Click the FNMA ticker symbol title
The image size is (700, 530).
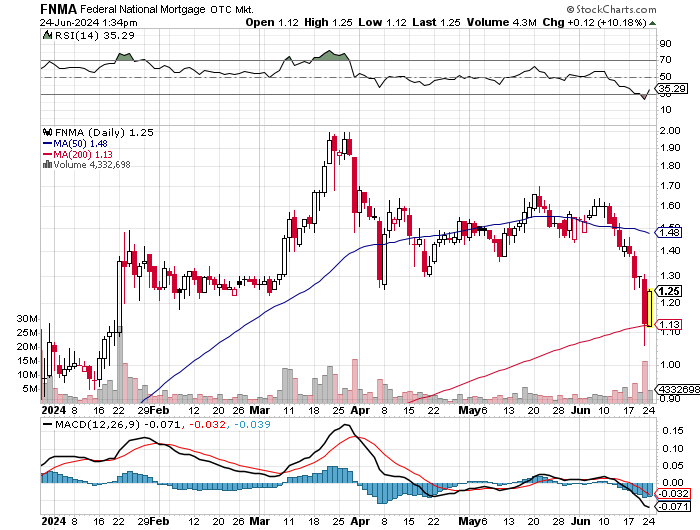58,9
